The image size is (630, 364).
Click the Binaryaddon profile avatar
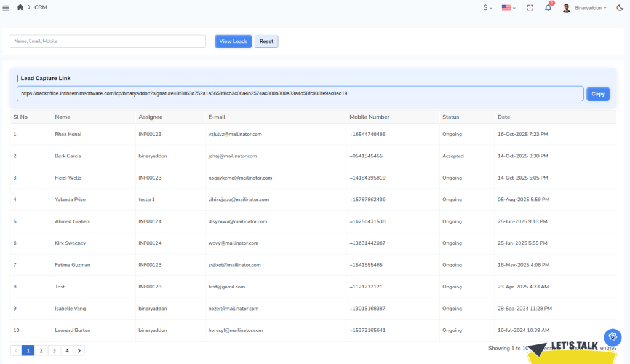(x=567, y=7)
